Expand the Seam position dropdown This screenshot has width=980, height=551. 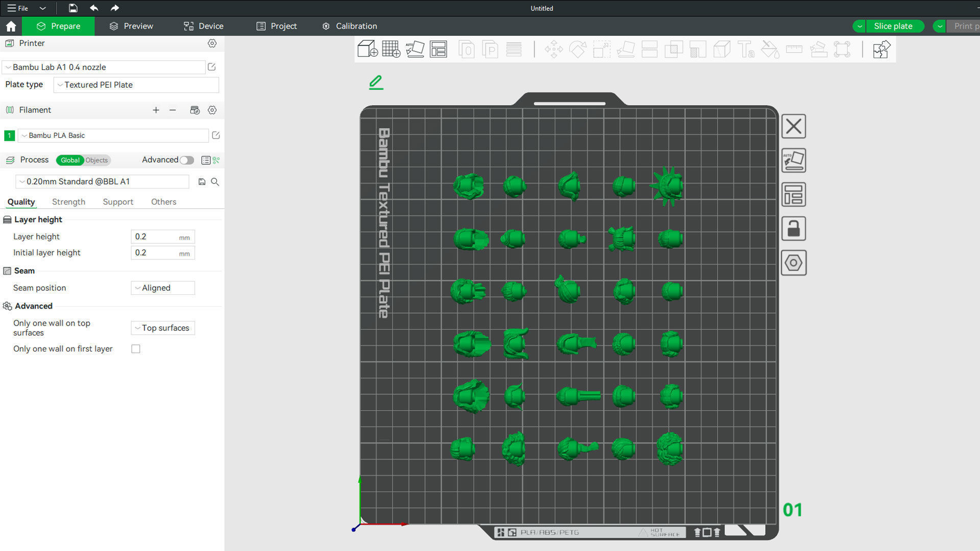click(163, 288)
